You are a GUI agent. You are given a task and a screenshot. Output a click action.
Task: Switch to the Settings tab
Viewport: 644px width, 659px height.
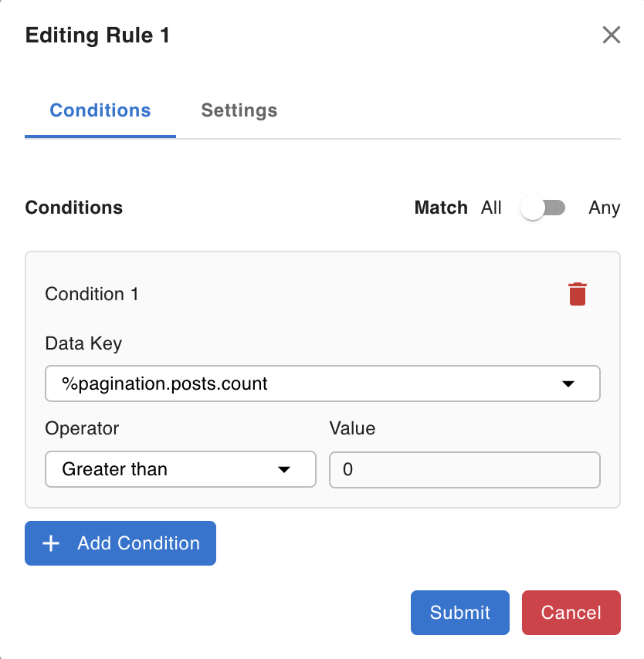pos(239,110)
